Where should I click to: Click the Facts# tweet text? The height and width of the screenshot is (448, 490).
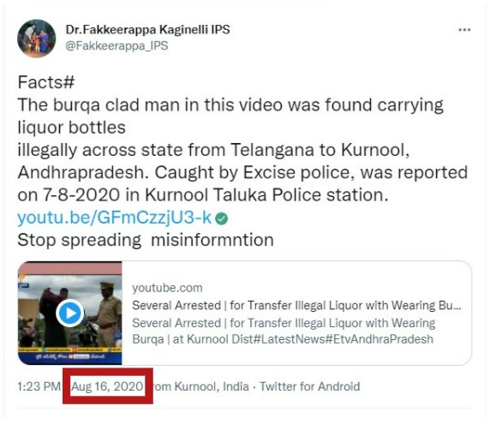(46, 82)
